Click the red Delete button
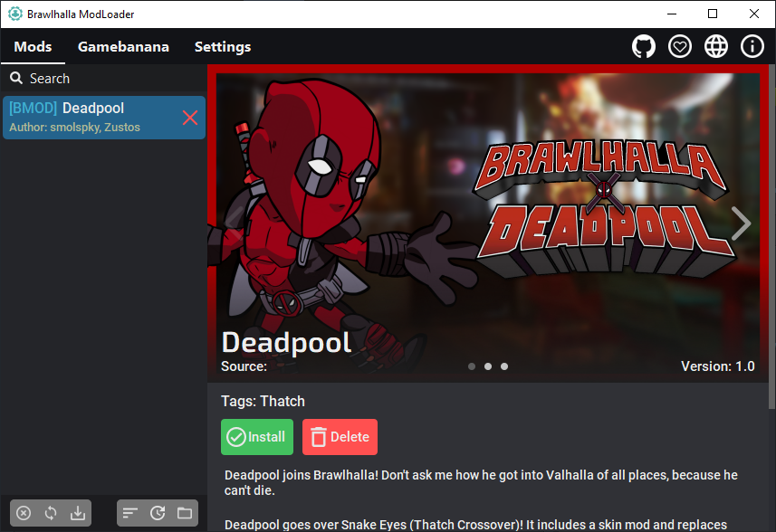 coord(340,437)
